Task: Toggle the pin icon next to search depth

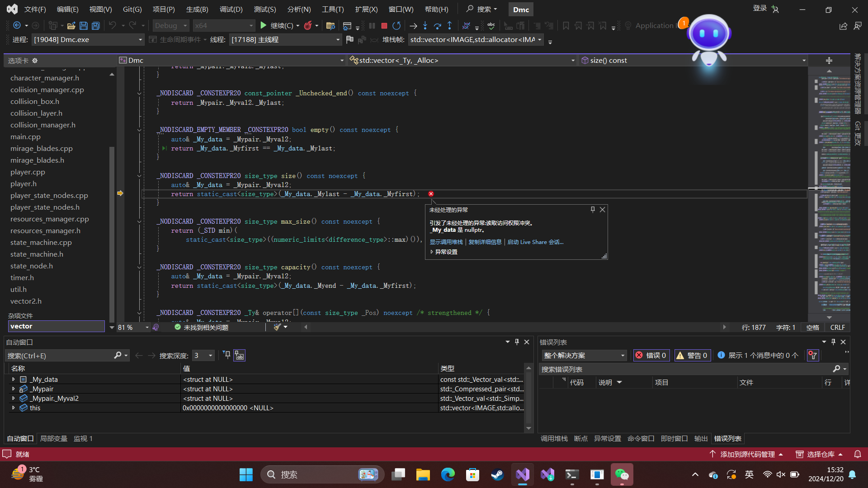Action: click(x=227, y=355)
